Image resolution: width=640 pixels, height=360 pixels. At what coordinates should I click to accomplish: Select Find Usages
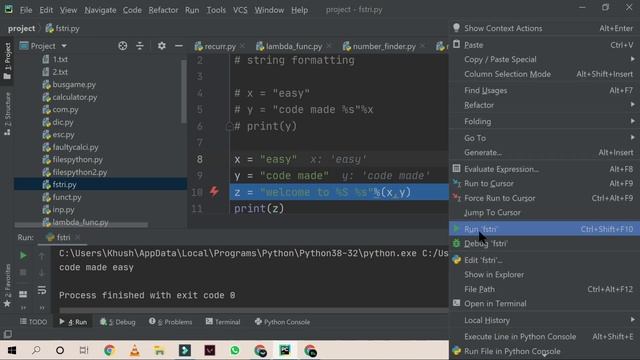pyautogui.click(x=544, y=90)
